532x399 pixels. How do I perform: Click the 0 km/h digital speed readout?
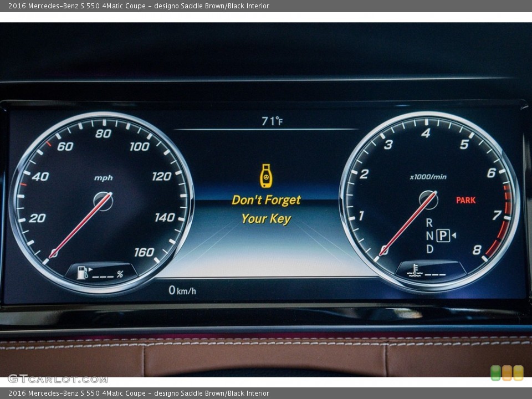(182, 290)
